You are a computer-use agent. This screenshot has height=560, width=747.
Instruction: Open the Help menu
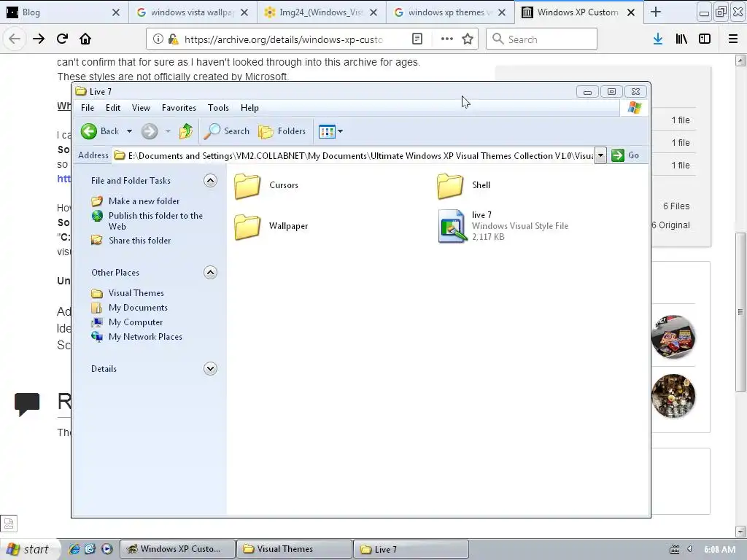(249, 108)
